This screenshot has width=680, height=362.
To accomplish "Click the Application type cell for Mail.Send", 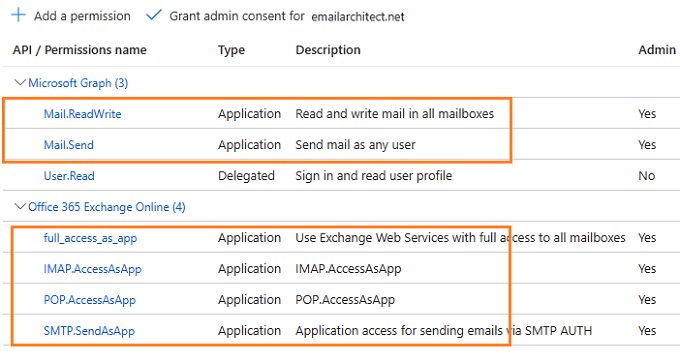I will coord(249,145).
